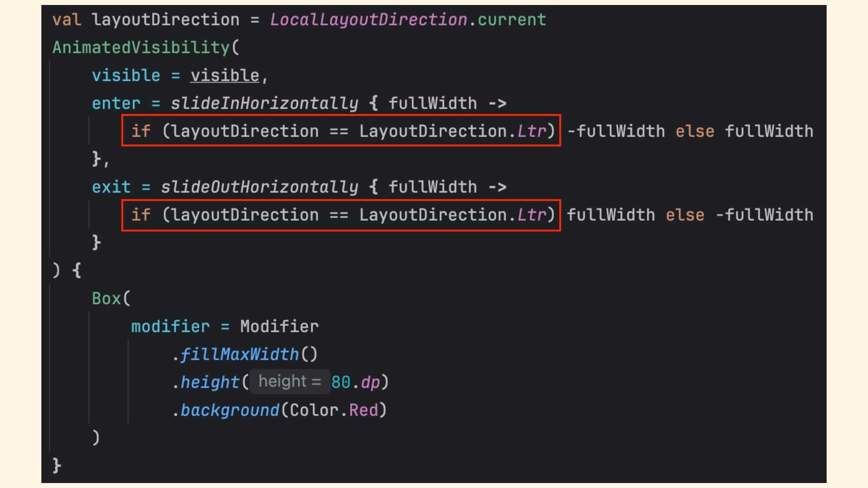Click the underlined visible argument value

coord(225,75)
